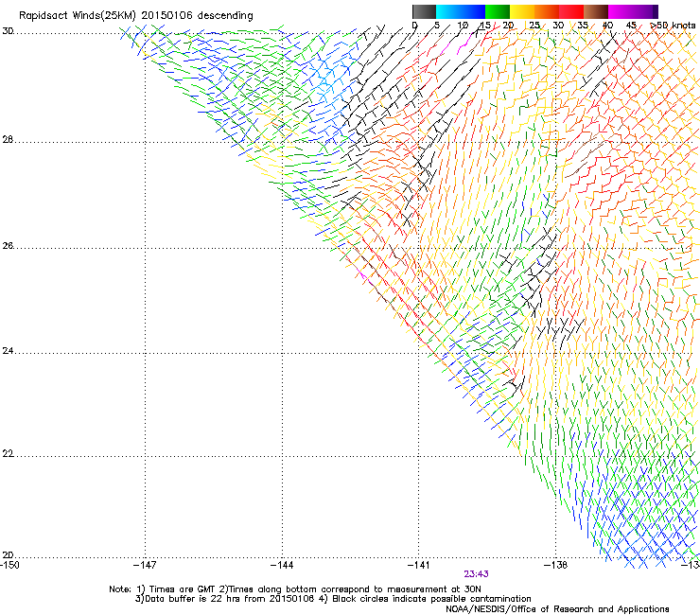Image resolution: width=700 pixels, height=615 pixels.
Task: Click the '10' label on the color scale
Action: click(463, 26)
